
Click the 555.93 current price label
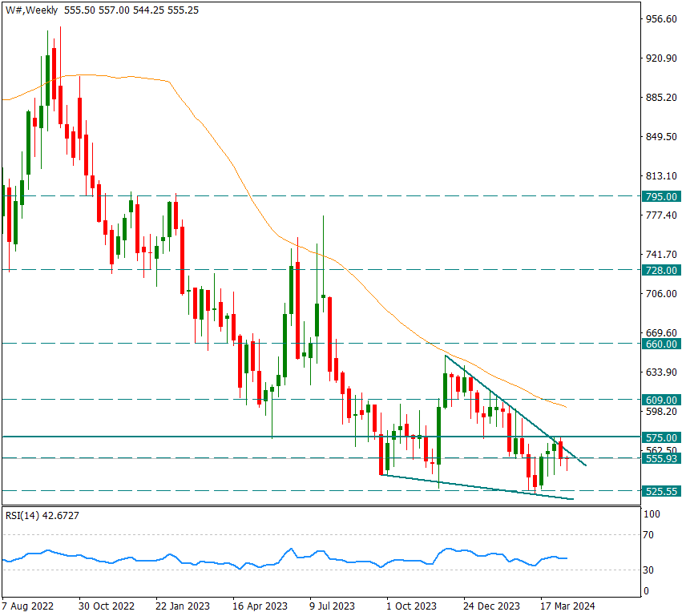(x=661, y=459)
